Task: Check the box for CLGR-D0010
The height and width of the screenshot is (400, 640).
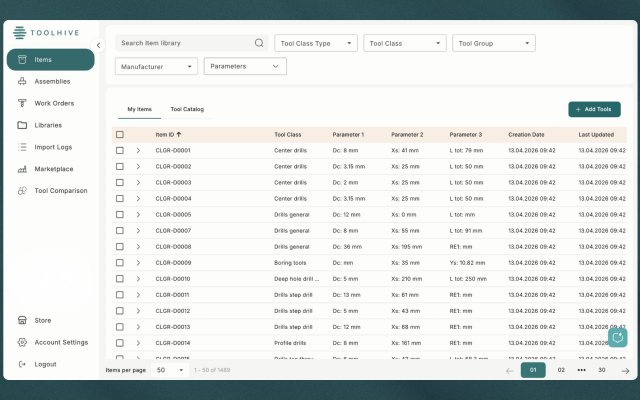Action: [x=120, y=279]
